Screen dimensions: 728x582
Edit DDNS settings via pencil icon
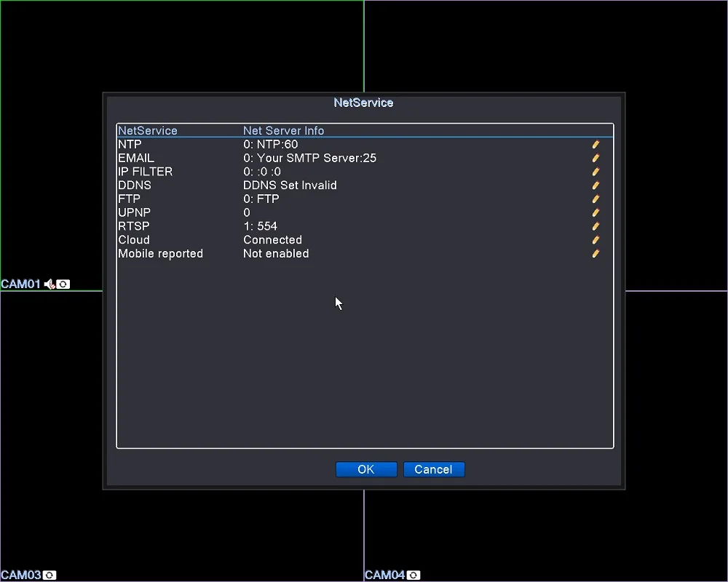click(x=596, y=186)
